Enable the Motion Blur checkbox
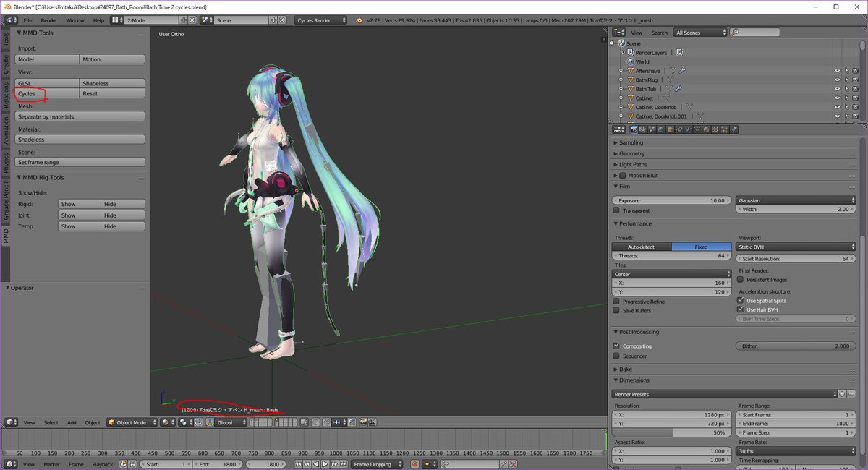Viewport: 868px width, 470px height. [x=622, y=175]
